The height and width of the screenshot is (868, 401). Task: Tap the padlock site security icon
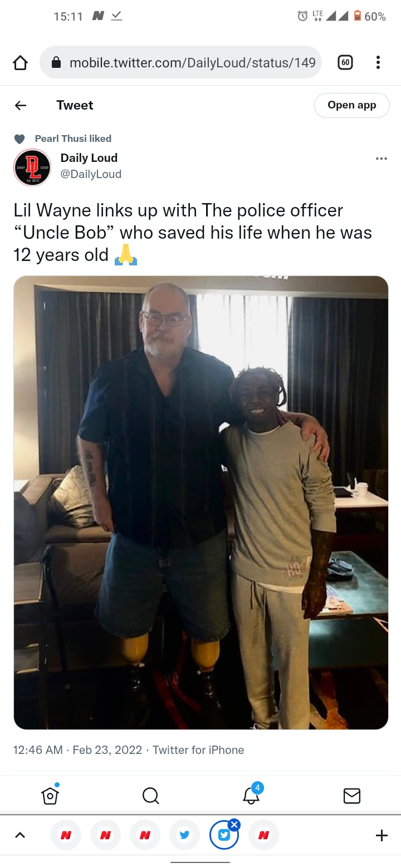pos(56,62)
